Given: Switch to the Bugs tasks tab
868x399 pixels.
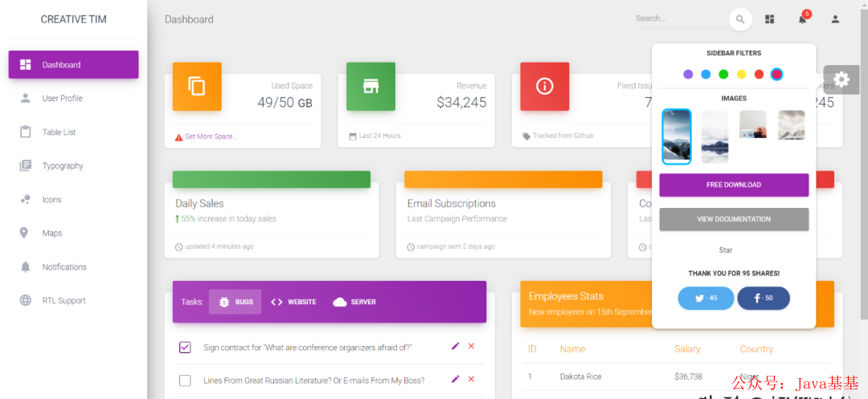Looking at the screenshot, I should (235, 302).
